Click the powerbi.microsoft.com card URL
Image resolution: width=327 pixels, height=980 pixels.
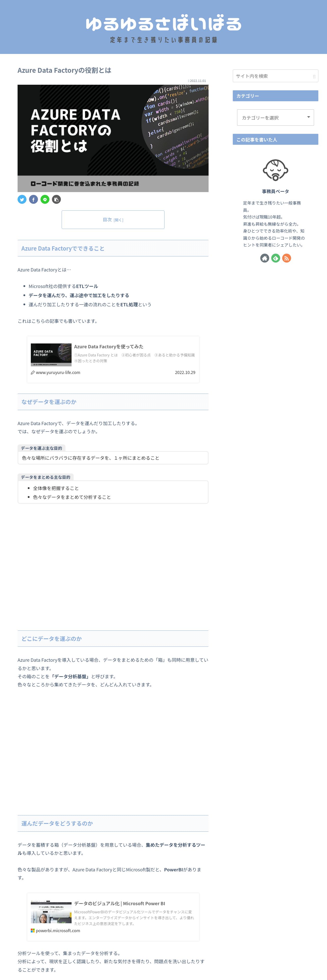pos(58,931)
